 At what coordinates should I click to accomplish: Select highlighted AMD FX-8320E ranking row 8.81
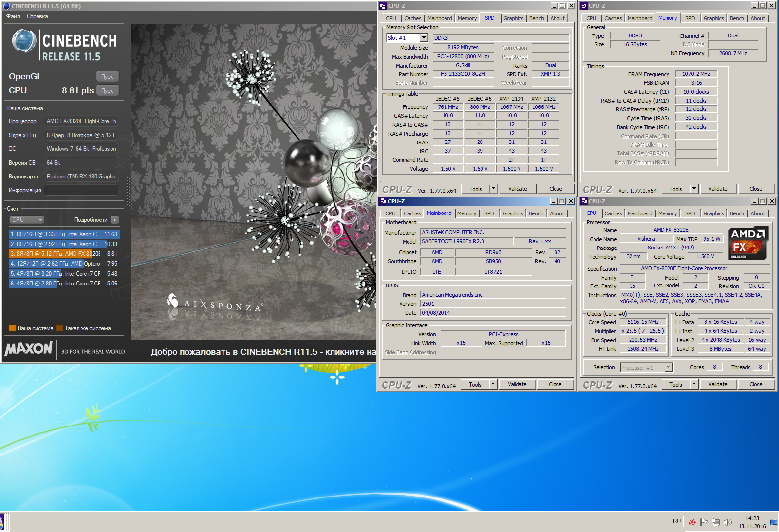(x=64, y=254)
